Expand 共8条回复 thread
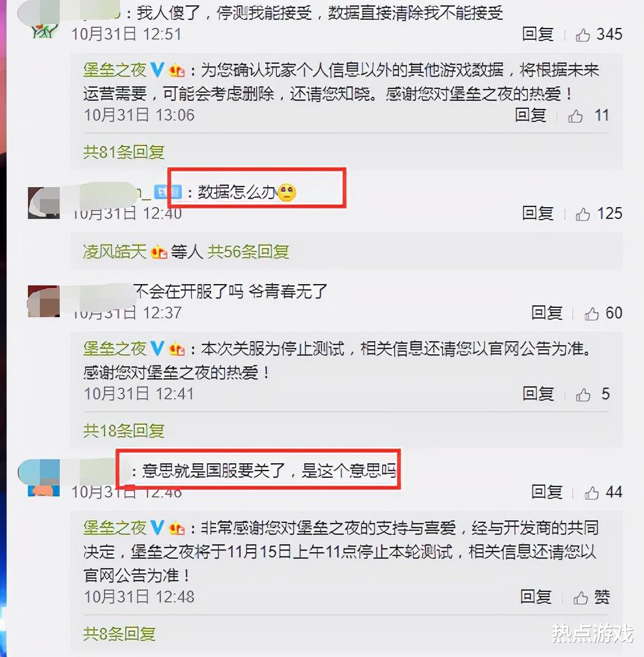 (120, 634)
